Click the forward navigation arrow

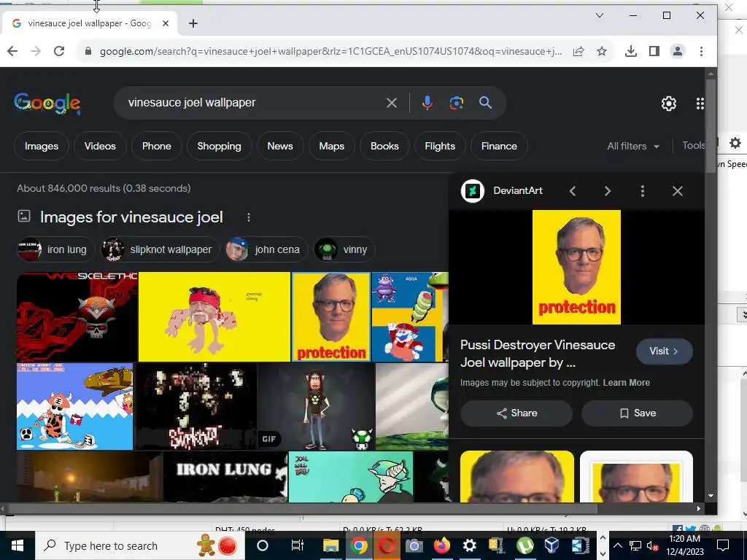tap(36, 51)
